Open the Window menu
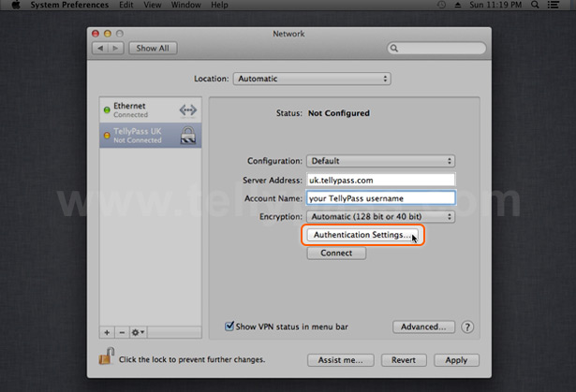The image size is (576, 392). (x=185, y=5)
